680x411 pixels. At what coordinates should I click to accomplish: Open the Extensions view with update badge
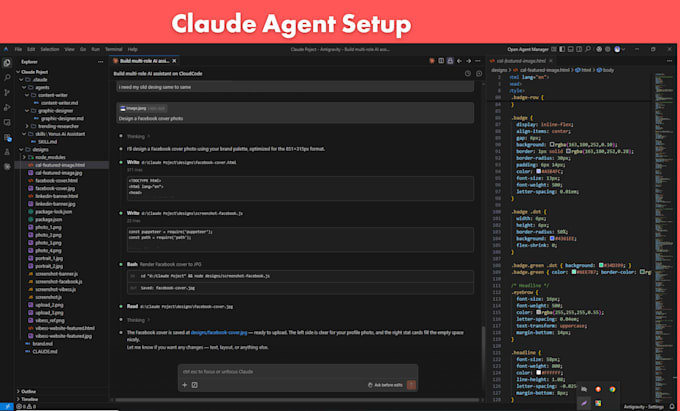click(x=7, y=137)
